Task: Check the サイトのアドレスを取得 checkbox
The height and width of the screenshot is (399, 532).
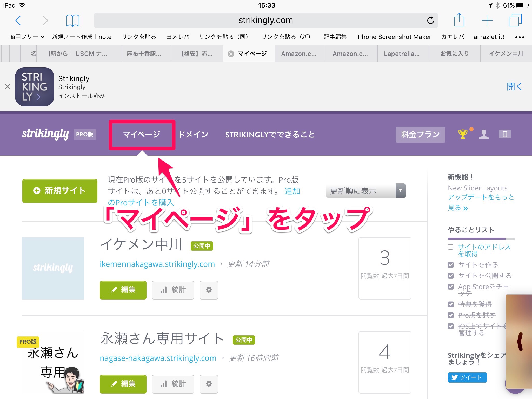Action: point(451,247)
